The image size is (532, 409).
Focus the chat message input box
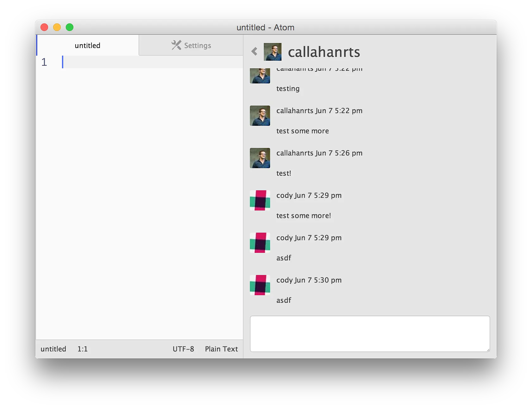[x=370, y=333]
